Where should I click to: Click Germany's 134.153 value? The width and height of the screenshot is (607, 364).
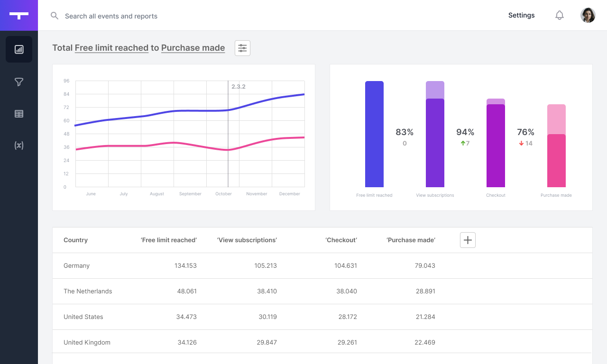tap(185, 266)
